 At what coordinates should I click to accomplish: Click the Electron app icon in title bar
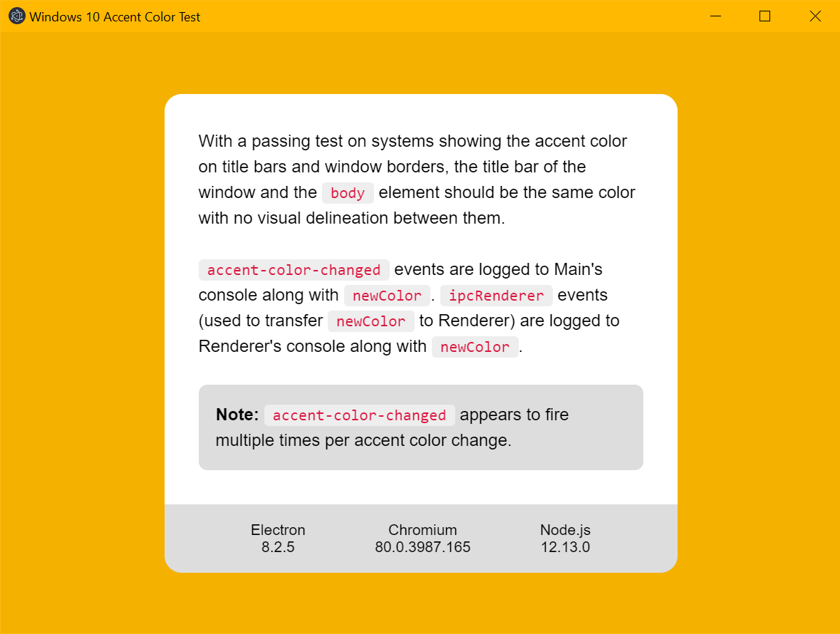coord(17,16)
